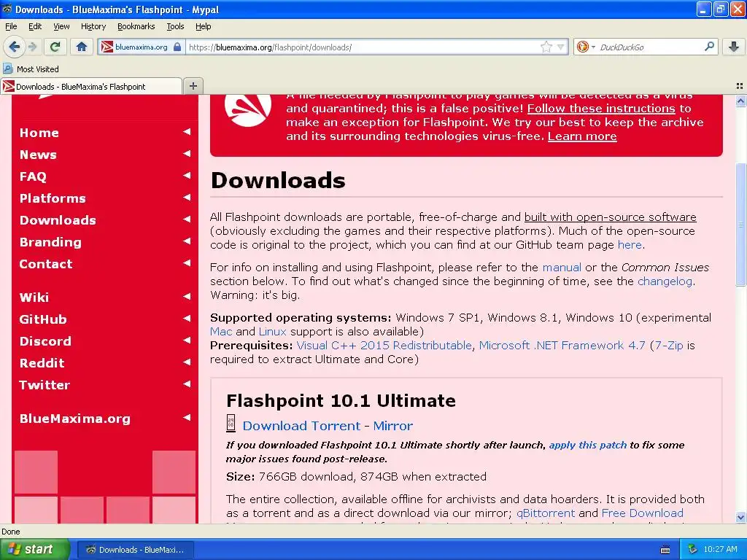
Task: Click Follow these instructions link
Action: click(x=601, y=109)
